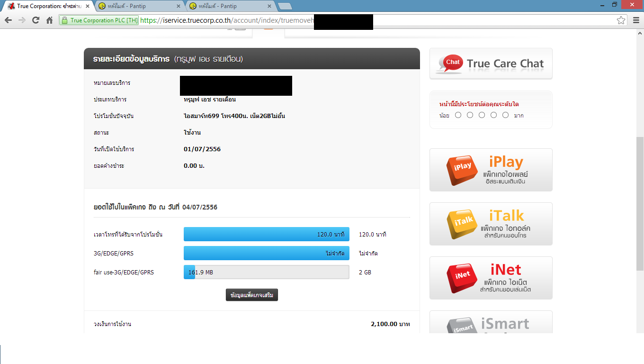
Task: Switch to the True Corporation tab
Action: pos(47,6)
